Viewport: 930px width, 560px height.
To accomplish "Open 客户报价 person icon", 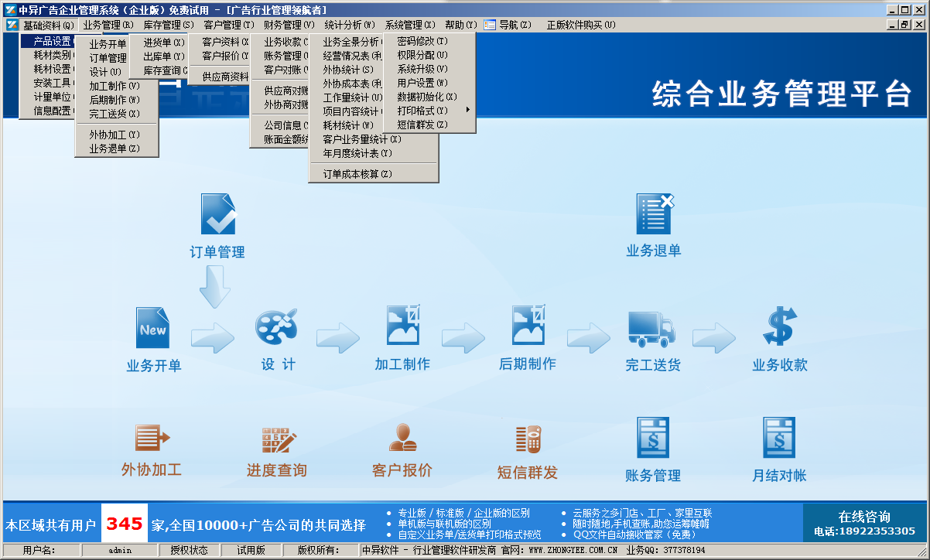I will coord(402,439).
